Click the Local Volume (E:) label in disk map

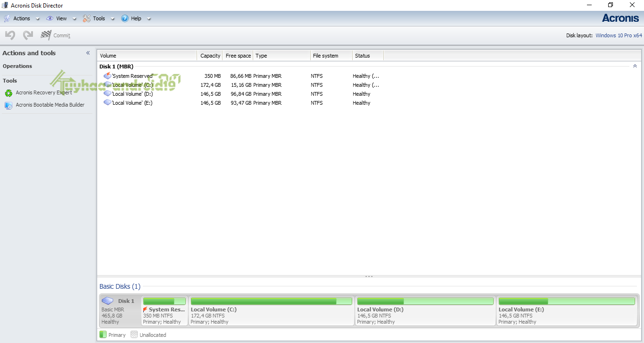click(x=521, y=310)
